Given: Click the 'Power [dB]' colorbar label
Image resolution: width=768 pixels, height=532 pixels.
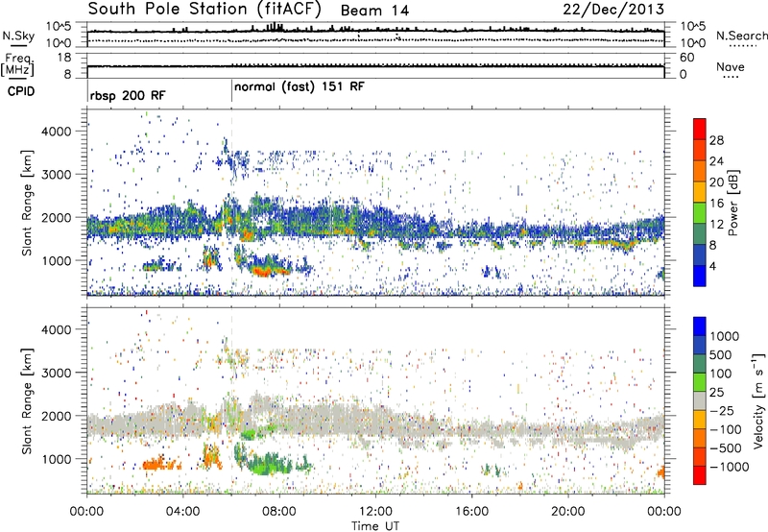Looking at the screenshot, I should pos(732,203).
